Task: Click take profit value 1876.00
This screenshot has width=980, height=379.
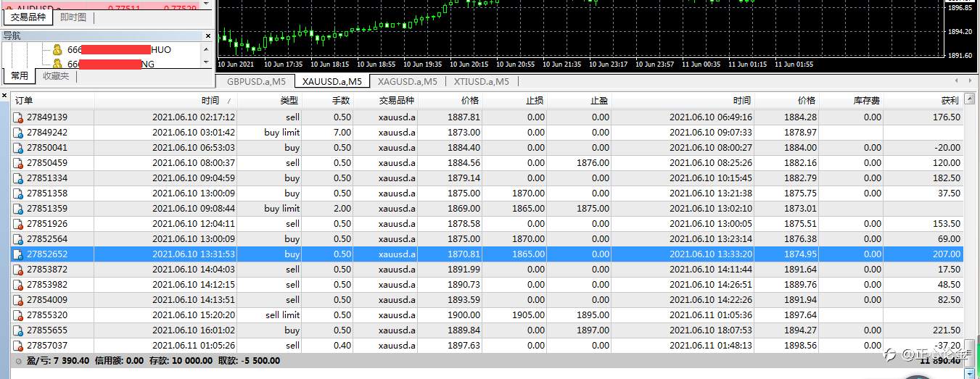Action: point(593,163)
